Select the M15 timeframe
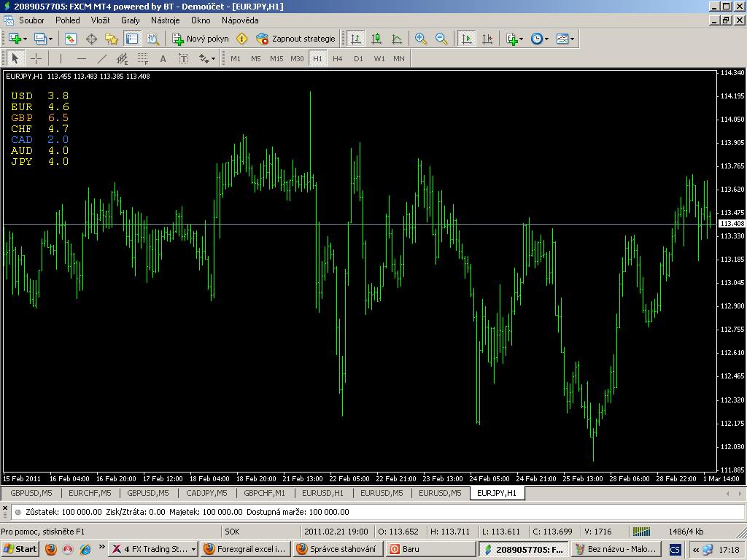Viewport: 747px width, 560px height. (276, 58)
